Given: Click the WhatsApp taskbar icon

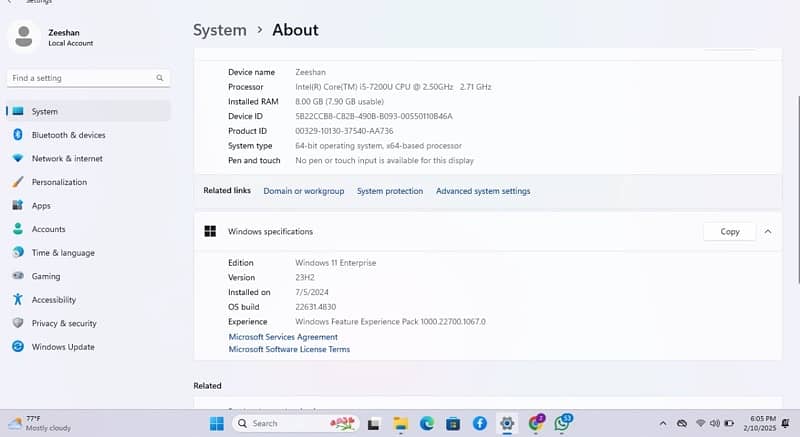Looking at the screenshot, I should click(x=564, y=423).
